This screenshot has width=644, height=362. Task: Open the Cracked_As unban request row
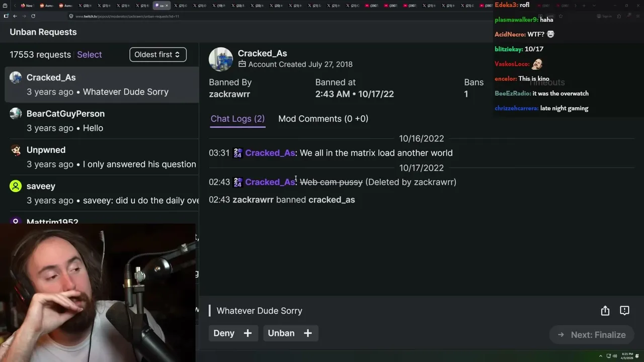pos(102,84)
